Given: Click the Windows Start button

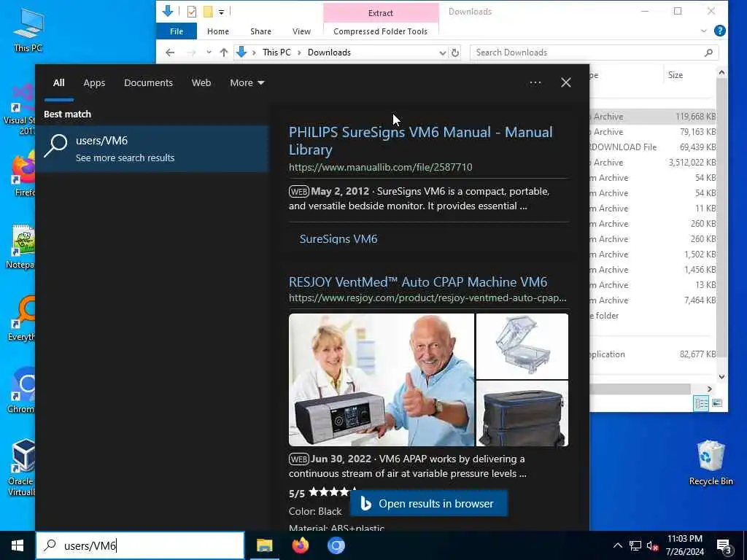Looking at the screenshot, I should click(x=18, y=545).
